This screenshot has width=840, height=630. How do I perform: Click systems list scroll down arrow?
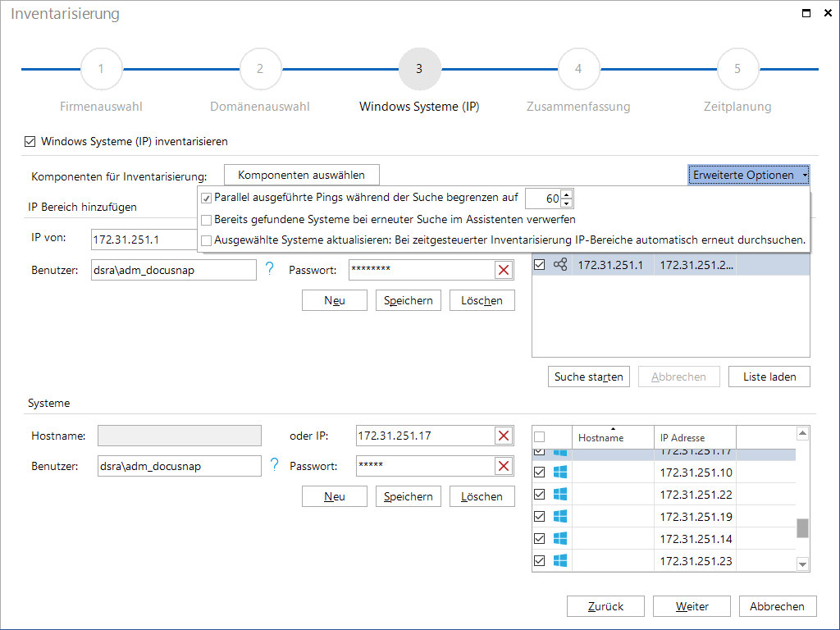802,564
